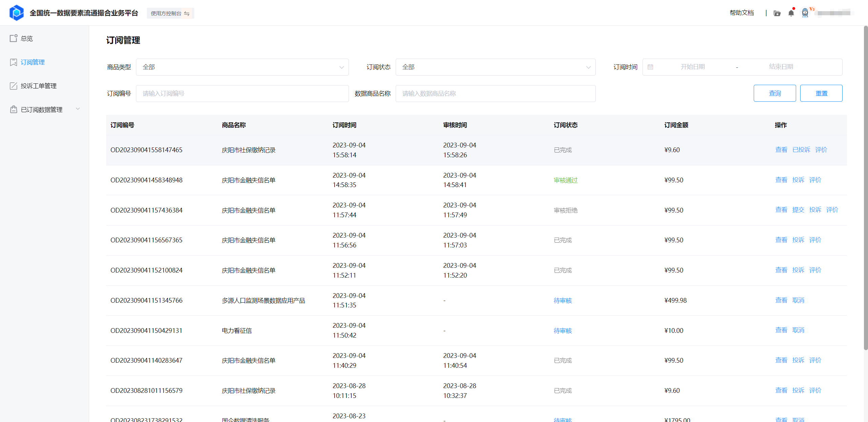Expand the 已订阅数据管理 chevron
Viewport: 868px width, 422px height.
(x=78, y=109)
